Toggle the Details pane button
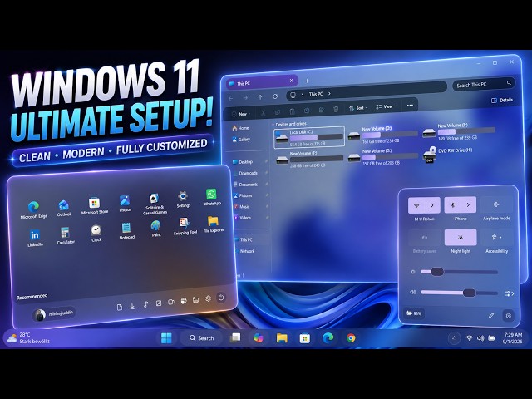Screen dimensions: 532x399 502,100
